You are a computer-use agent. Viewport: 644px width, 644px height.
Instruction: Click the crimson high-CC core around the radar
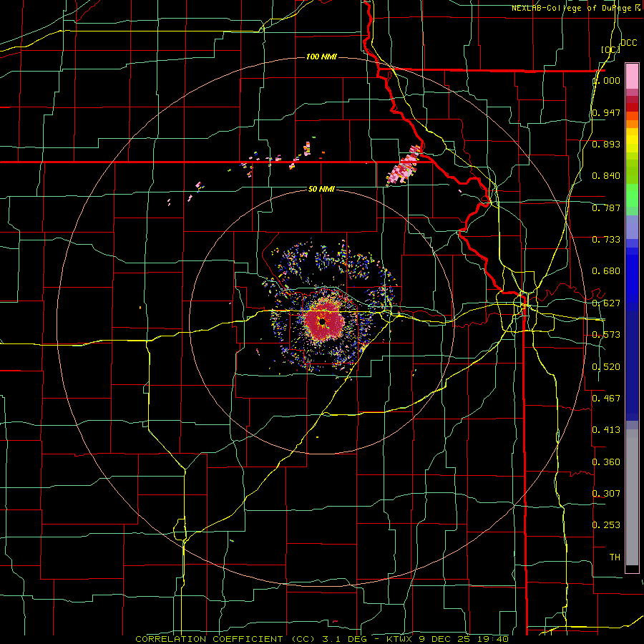click(323, 323)
